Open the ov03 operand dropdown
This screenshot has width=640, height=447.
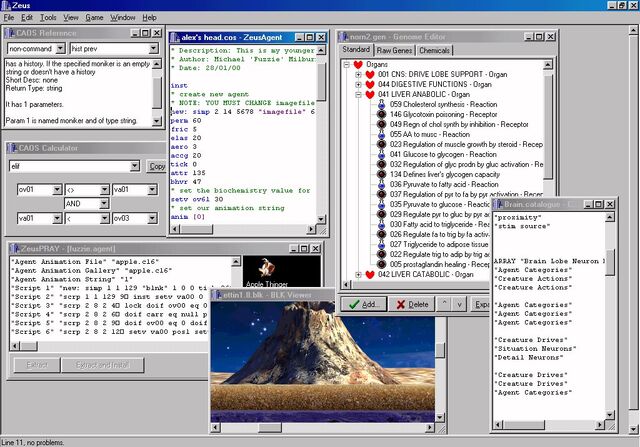[152, 218]
